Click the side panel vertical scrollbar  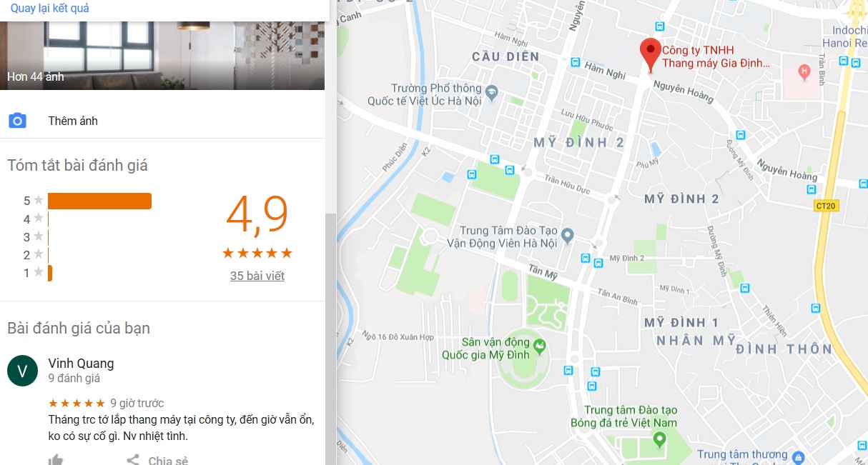coord(330,339)
